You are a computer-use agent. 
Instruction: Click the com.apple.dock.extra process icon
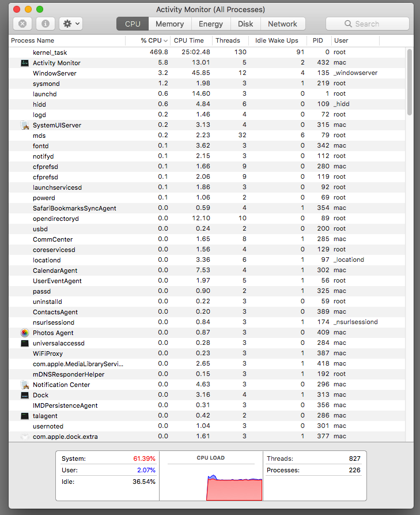tap(25, 437)
